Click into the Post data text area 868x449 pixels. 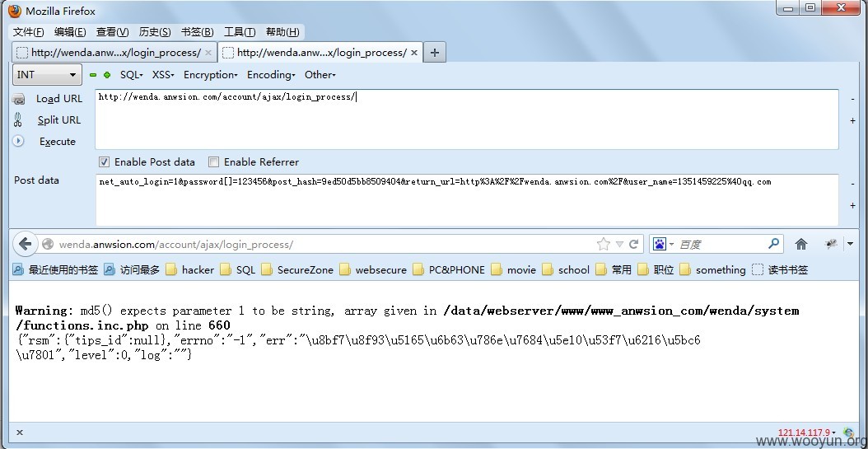pyautogui.click(x=467, y=199)
